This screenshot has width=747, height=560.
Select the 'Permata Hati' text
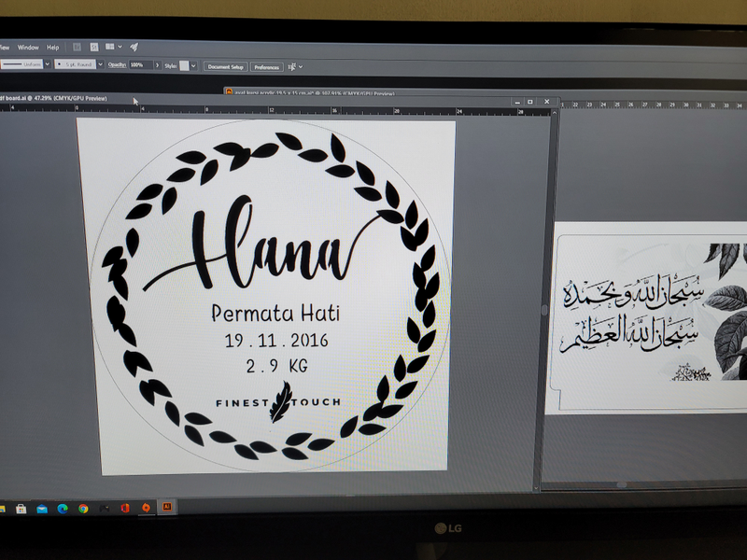coord(275,314)
